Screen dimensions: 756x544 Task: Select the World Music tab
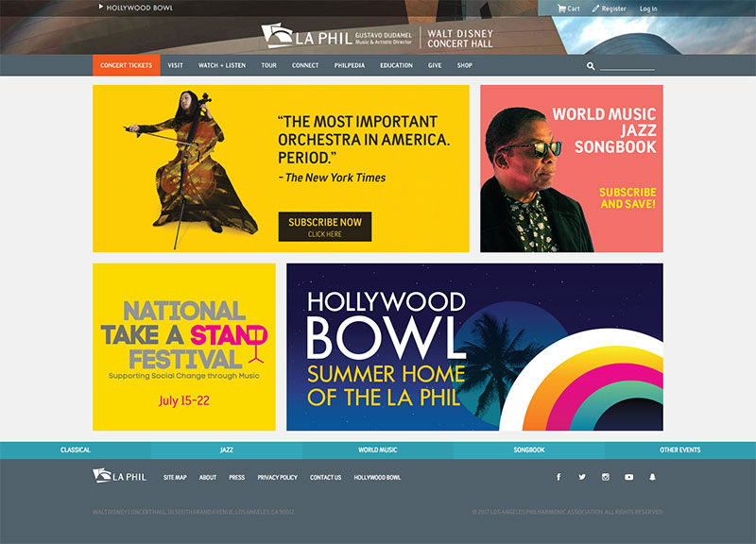(x=378, y=450)
